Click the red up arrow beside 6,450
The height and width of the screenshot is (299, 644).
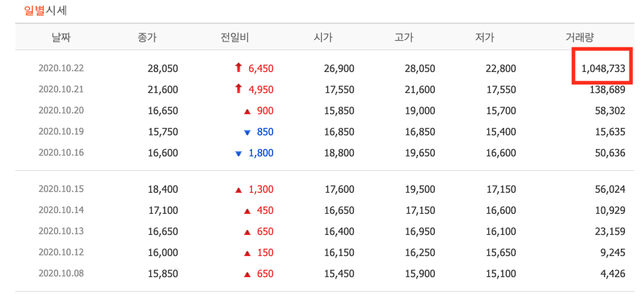(238, 68)
